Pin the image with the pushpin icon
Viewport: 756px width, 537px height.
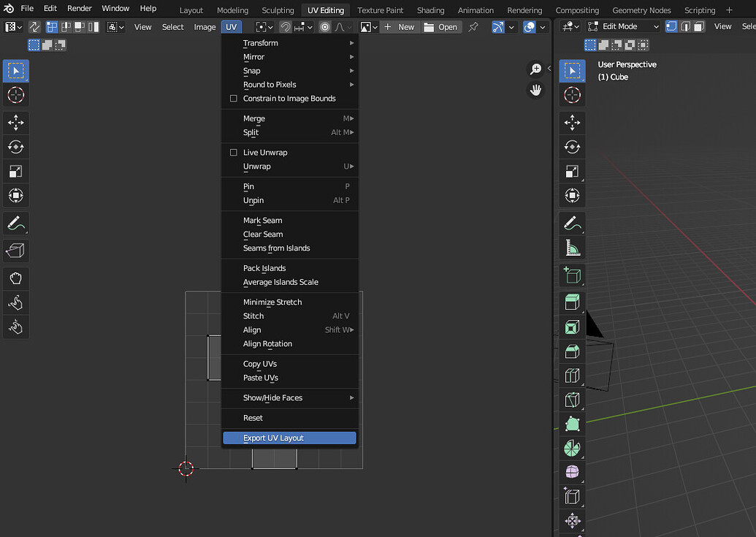click(473, 27)
